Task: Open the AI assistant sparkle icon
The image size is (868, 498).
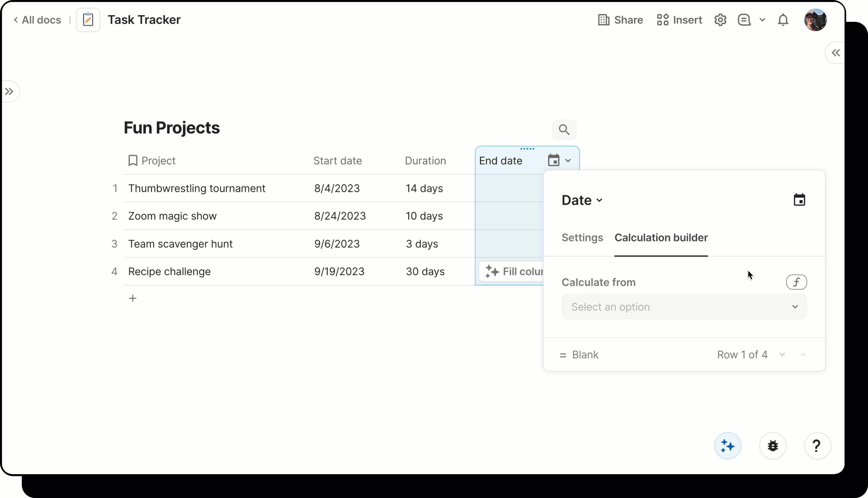Action: [728, 445]
